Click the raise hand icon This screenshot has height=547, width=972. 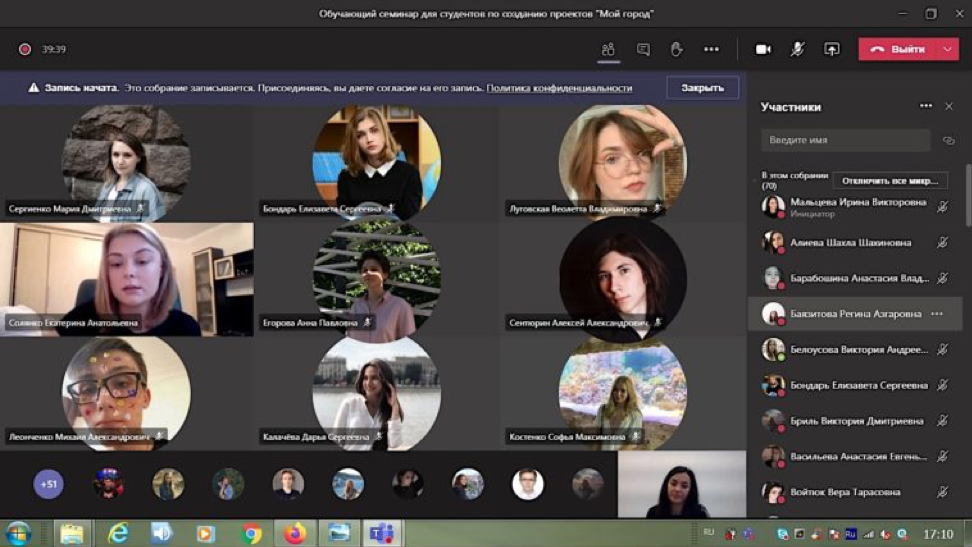pyautogui.click(x=677, y=49)
